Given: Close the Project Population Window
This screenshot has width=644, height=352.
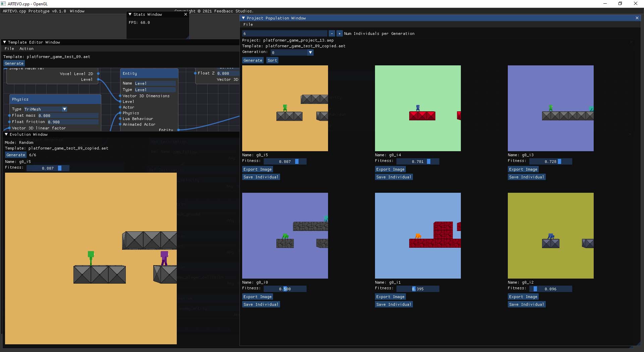Looking at the screenshot, I should click(x=637, y=18).
